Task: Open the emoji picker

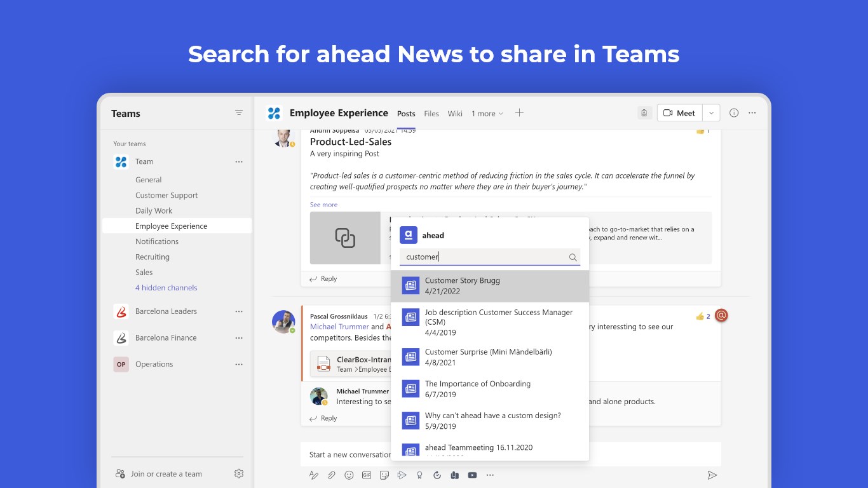Action: click(x=349, y=475)
